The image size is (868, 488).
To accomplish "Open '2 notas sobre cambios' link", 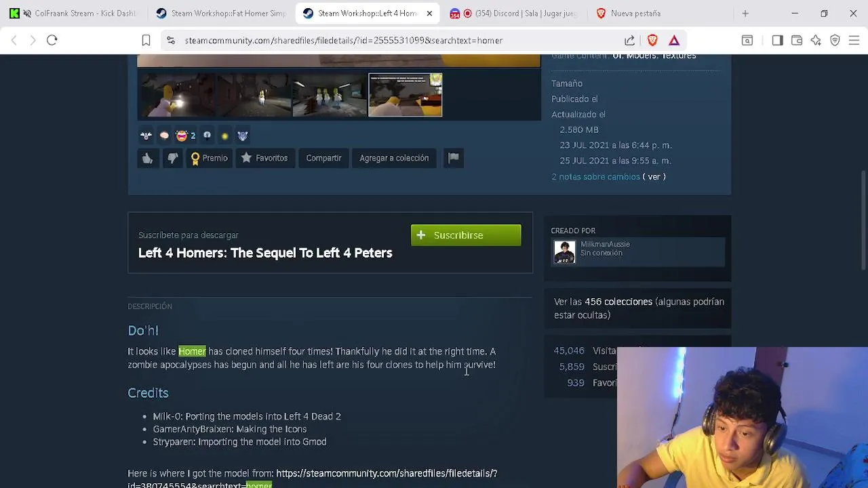I will [595, 177].
